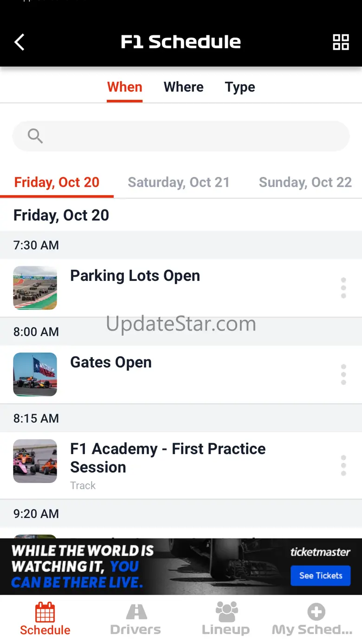
Task: Tap the back arrow icon
Action: tap(19, 42)
